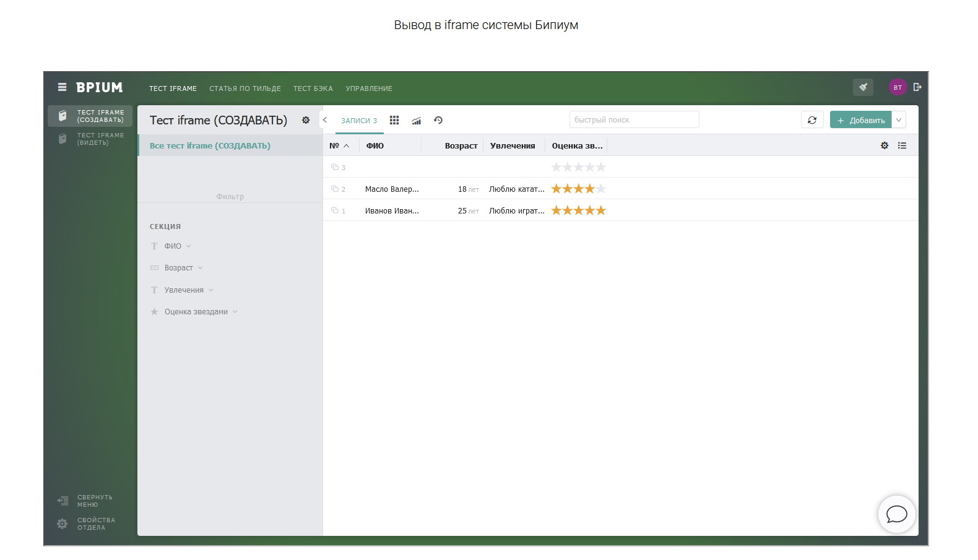Click the star rating on Иванов Иван... row
978x560 pixels.
pyautogui.click(x=578, y=210)
